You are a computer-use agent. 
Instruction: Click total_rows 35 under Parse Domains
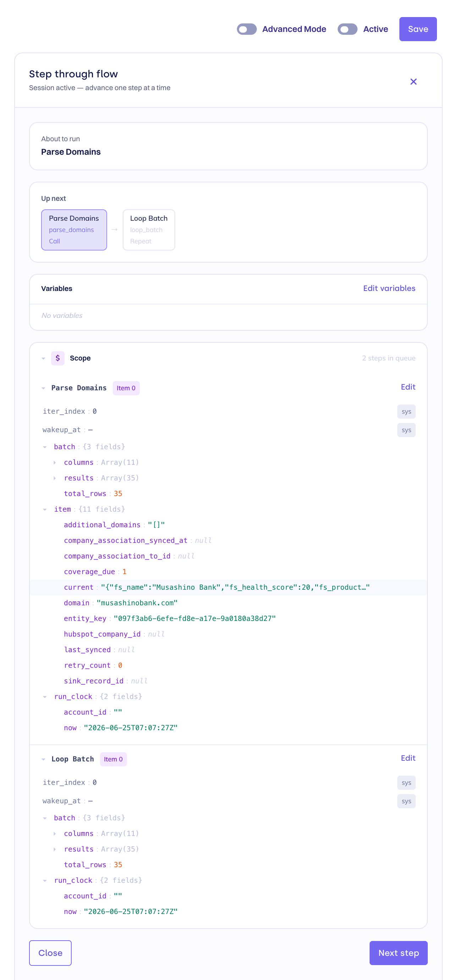tap(228, 494)
